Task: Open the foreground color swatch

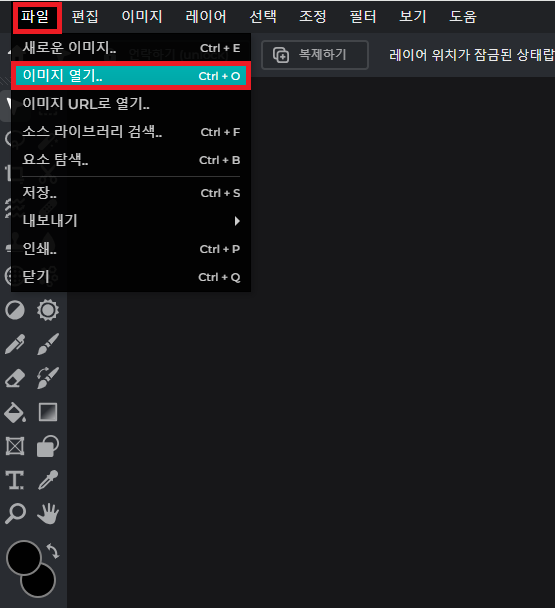Action: tap(24, 558)
